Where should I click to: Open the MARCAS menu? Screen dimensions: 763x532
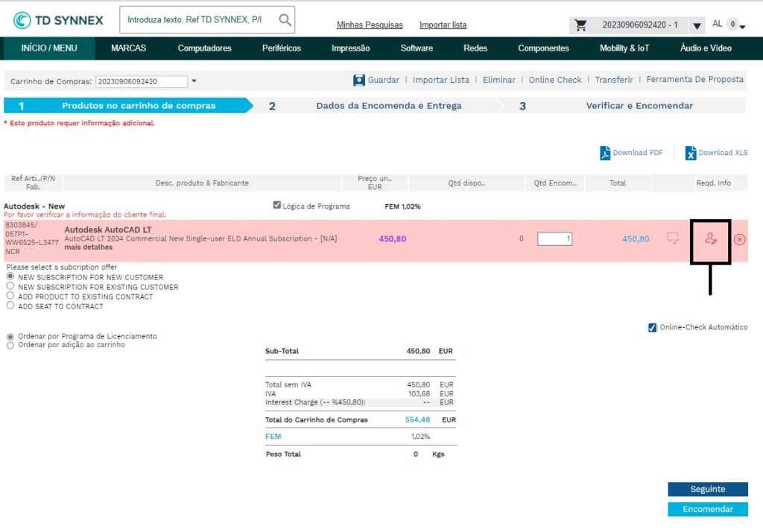[x=128, y=48]
